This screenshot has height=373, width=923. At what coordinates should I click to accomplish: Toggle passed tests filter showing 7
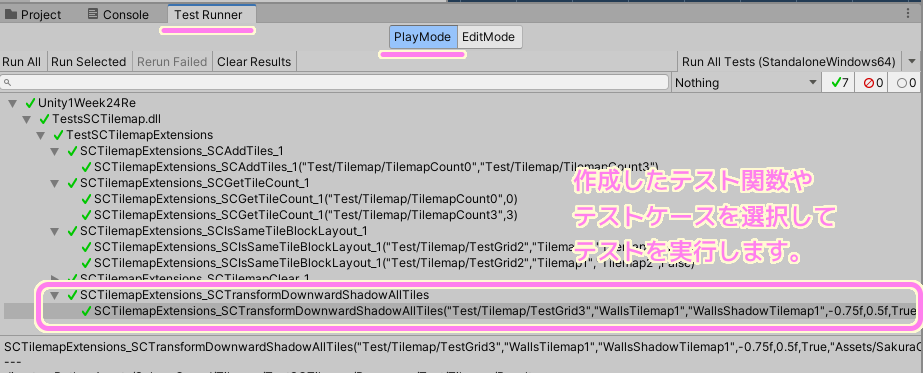(839, 83)
